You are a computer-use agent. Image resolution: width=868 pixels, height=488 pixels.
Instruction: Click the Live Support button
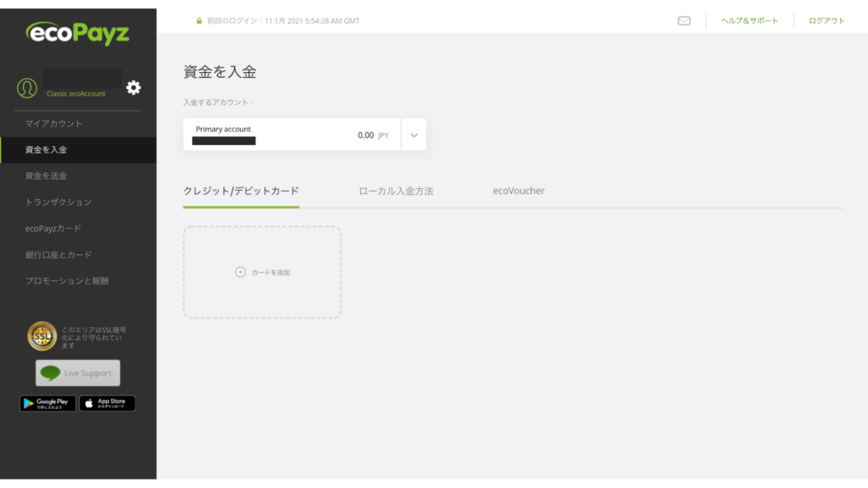tap(78, 373)
